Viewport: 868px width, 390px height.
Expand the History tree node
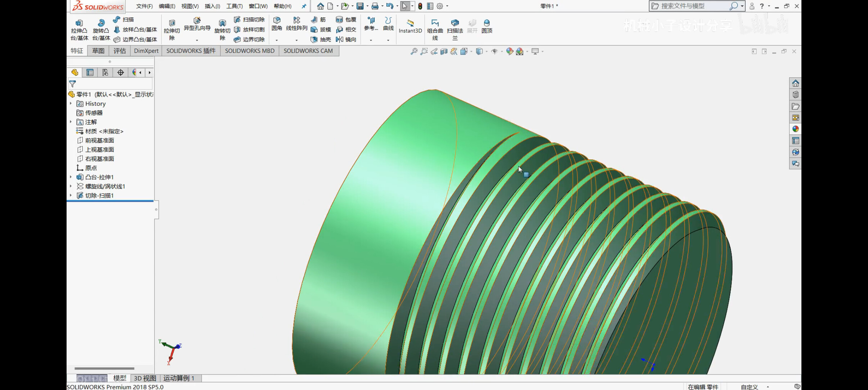tap(71, 104)
